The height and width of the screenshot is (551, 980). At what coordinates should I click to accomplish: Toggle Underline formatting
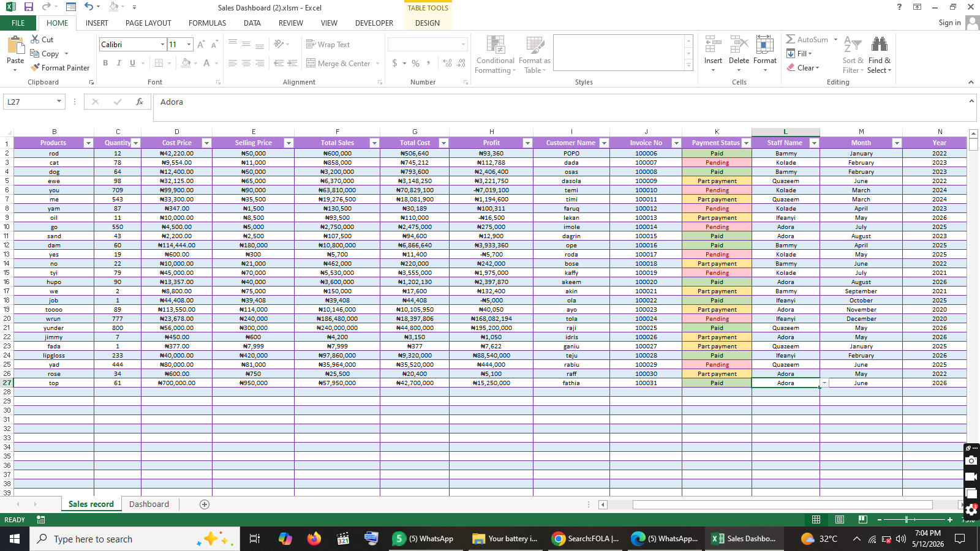pyautogui.click(x=132, y=63)
